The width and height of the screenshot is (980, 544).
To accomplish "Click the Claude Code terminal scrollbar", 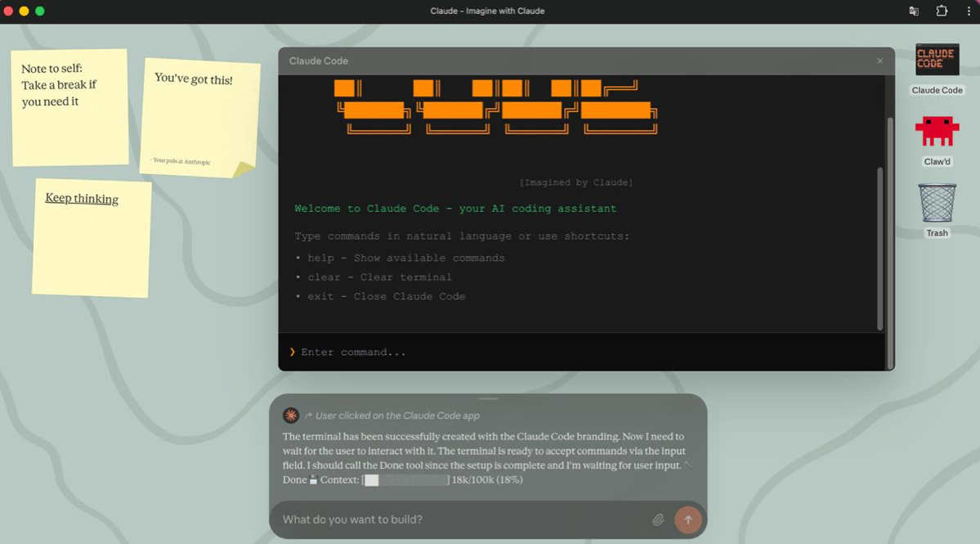I will coord(880,248).
